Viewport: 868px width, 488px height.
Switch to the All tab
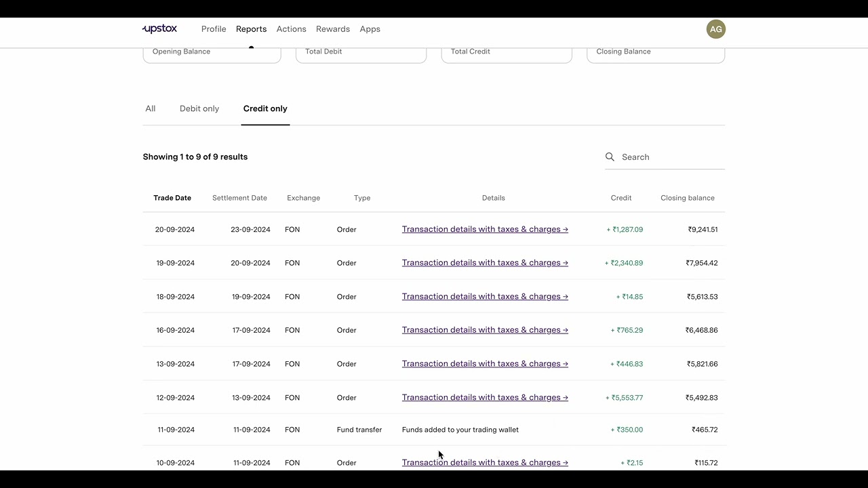(151, 108)
